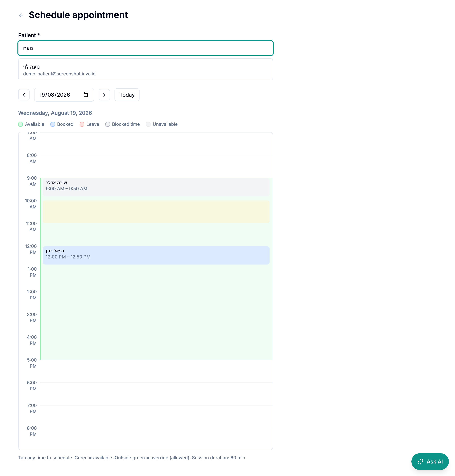Schedule at the 2:00 PM available slot
455x476 pixels.
point(156,303)
